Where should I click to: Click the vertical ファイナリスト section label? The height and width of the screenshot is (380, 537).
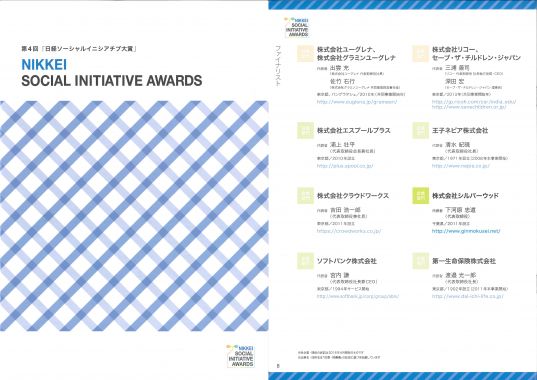pyautogui.click(x=278, y=65)
